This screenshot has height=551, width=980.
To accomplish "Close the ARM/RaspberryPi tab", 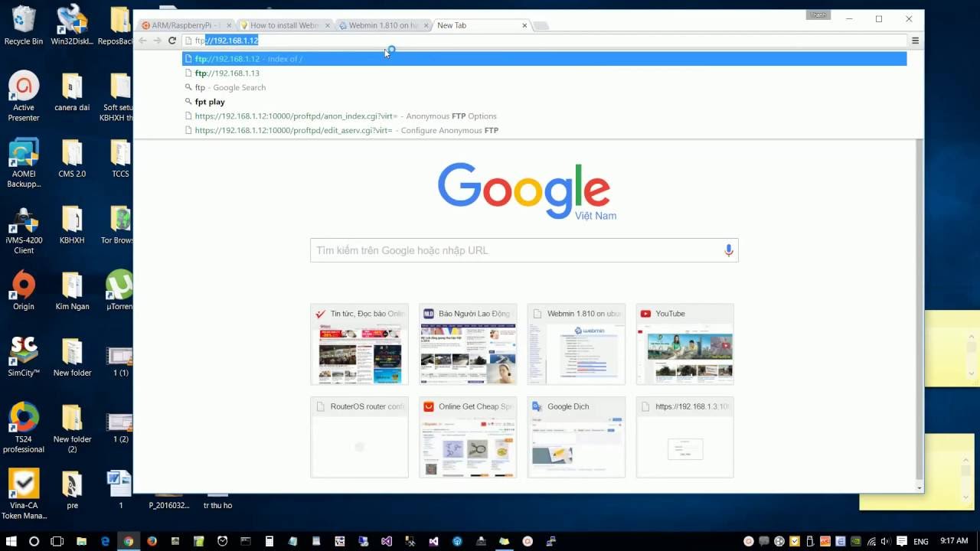I will pyautogui.click(x=228, y=25).
